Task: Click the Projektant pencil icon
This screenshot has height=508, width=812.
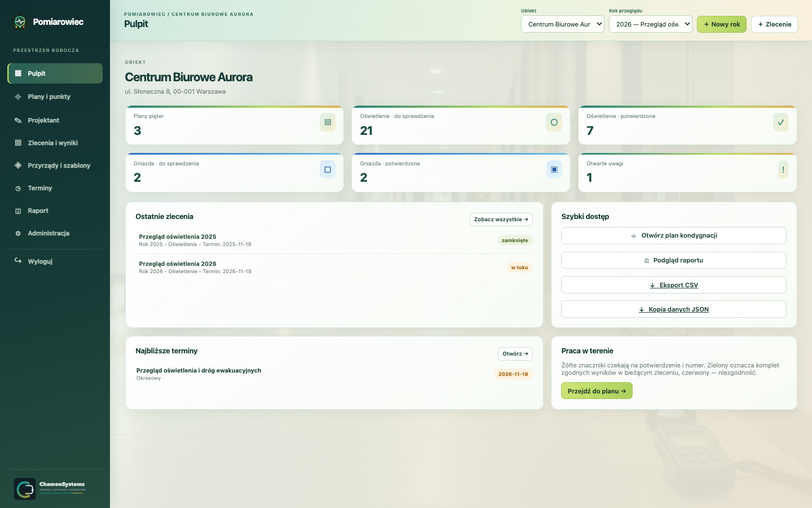Action: click(x=18, y=120)
